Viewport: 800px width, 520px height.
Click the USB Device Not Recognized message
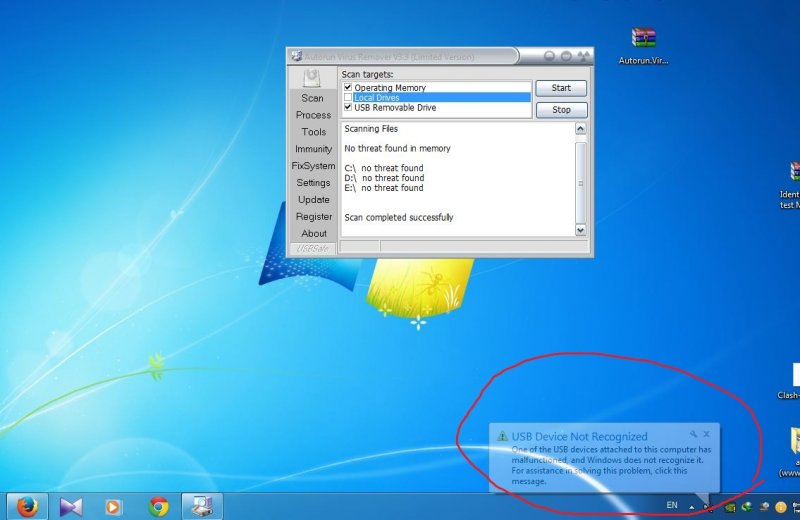point(605,458)
